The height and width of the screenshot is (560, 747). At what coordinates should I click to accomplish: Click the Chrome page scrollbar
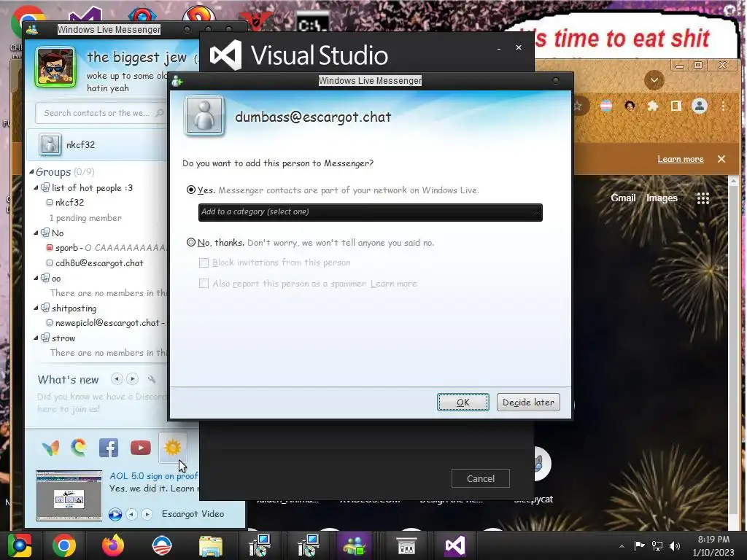(x=734, y=350)
